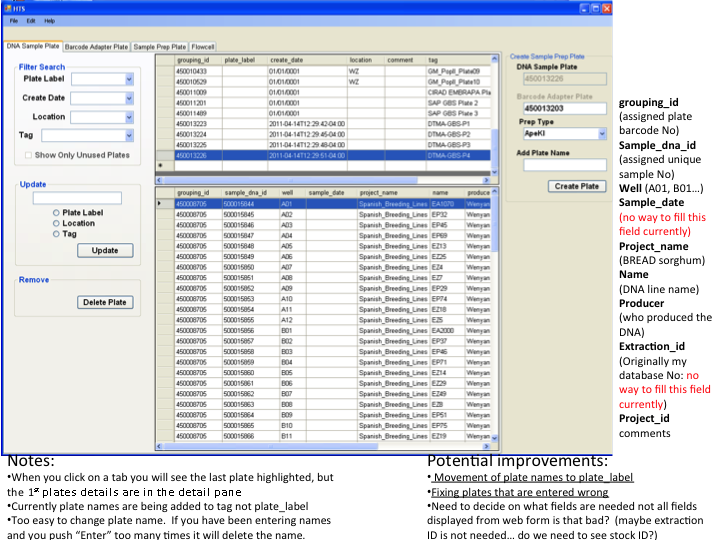Minimize the HTS window
Viewport: 720px width, 540px height.
point(584,8)
